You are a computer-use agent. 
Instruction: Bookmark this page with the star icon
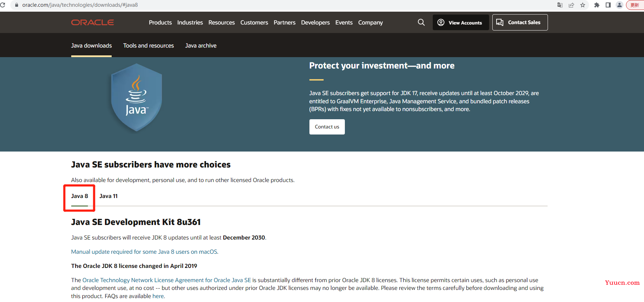[x=583, y=5]
